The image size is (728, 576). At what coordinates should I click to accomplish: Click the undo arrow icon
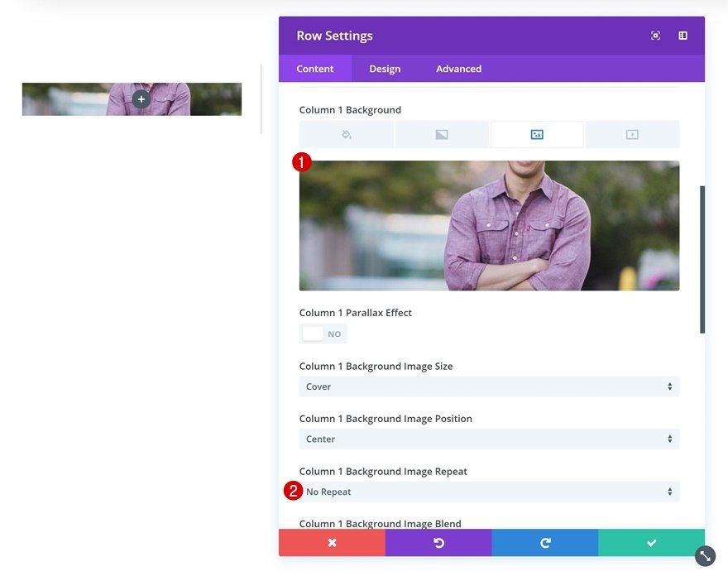pos(438,543)
